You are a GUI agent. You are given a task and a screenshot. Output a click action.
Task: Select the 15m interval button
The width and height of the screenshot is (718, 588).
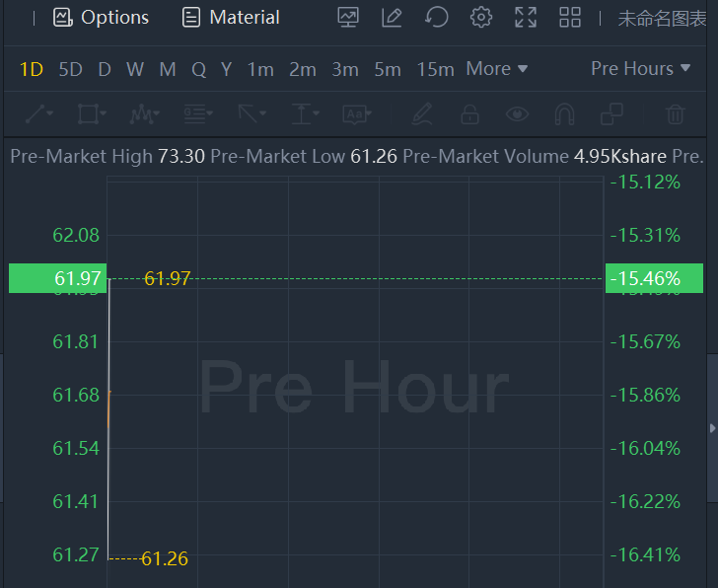point(435,69)
